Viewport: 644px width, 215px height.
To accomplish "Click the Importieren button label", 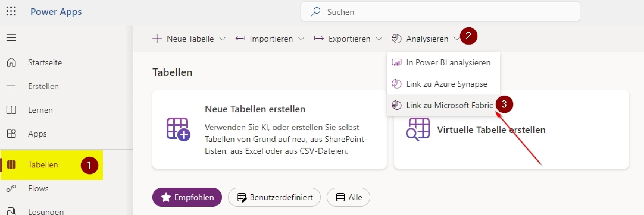I will point(271,39).
